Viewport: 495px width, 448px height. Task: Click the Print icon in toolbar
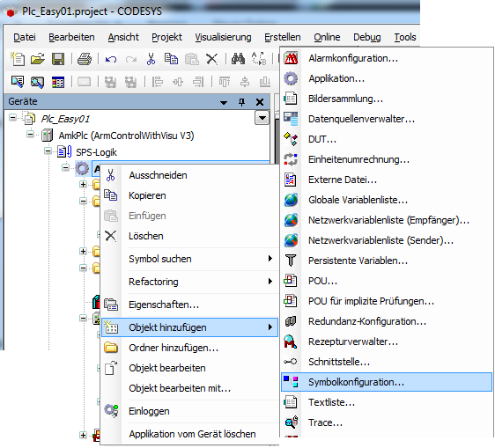coord(85,59)
